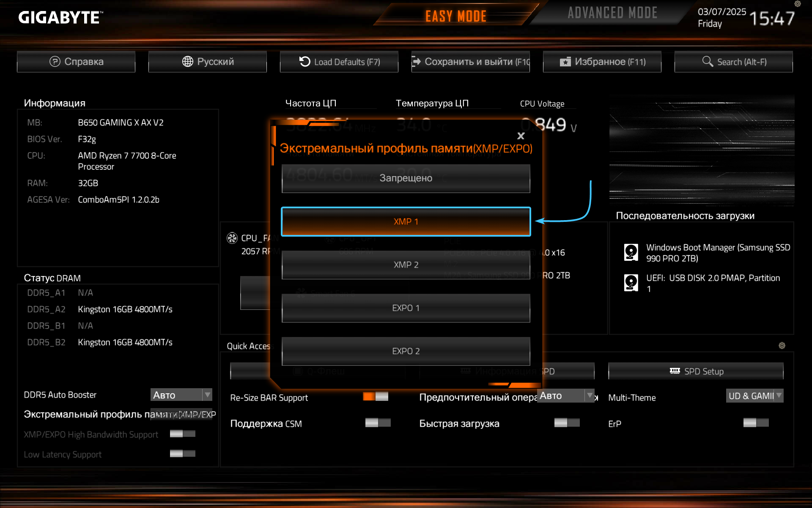The width and height of the screenshot is (812, 508).
Task: Choose the EXPO 1 profile
Action: 406,308
